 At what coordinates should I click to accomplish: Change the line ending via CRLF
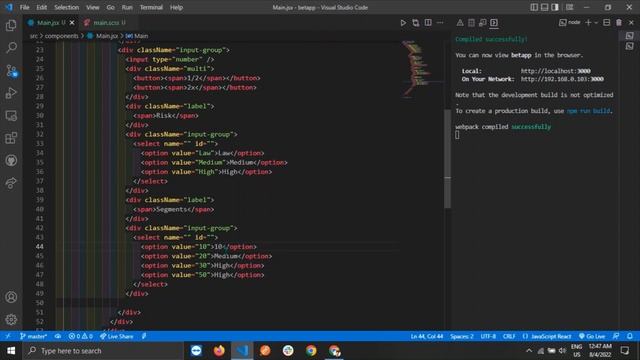pos(509,336)
